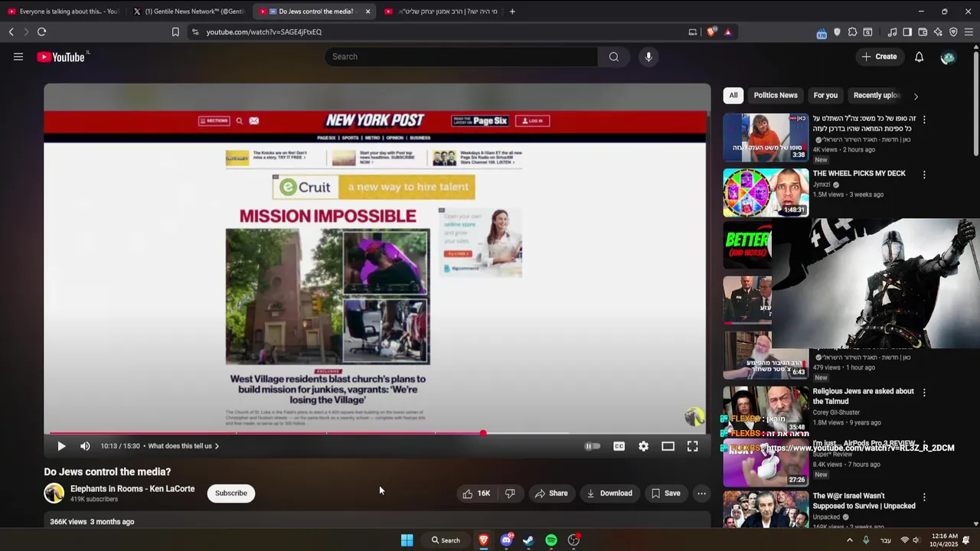Mute the video volume

click(x=85, y=446)
